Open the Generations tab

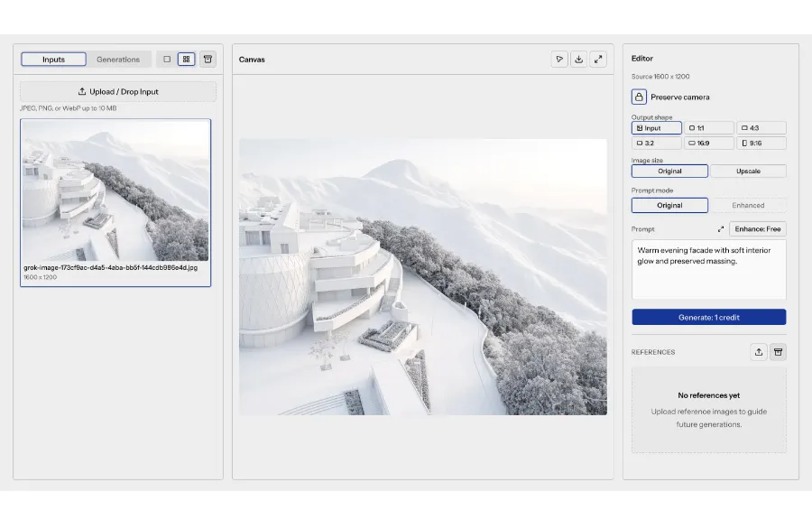[118, 59]
